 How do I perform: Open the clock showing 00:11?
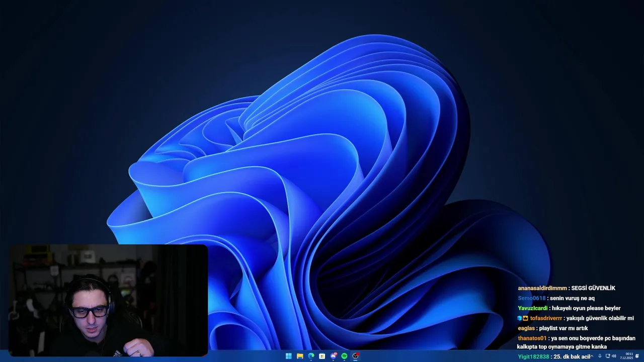tap(626, 356)
